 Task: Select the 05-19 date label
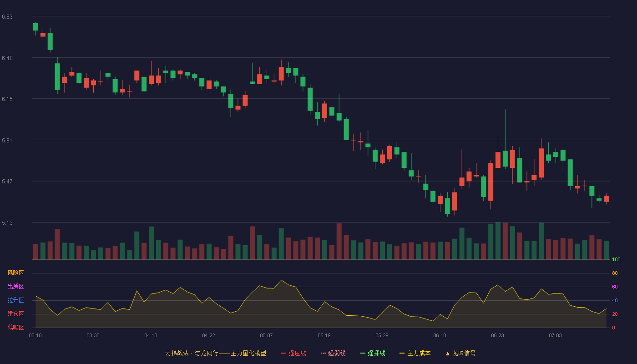tap(324, 335)
